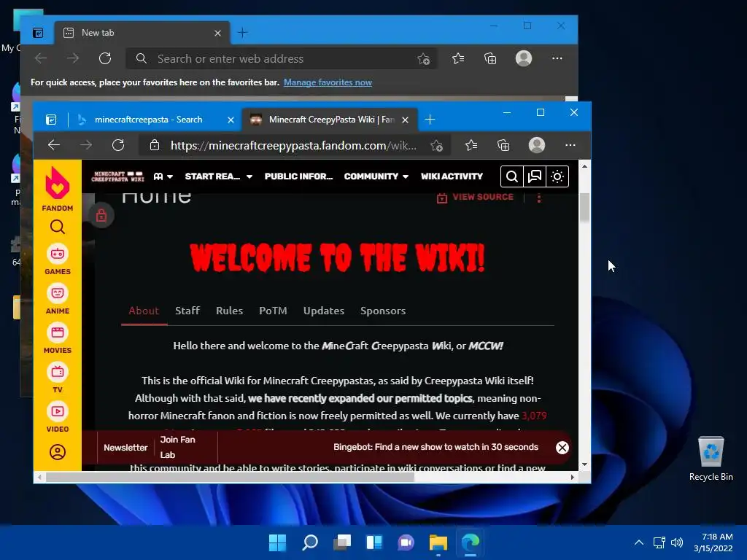Screen dimensions: 747x560
Task: Open the Favorites icon in the back Edge window
Action: pos(458,58)
